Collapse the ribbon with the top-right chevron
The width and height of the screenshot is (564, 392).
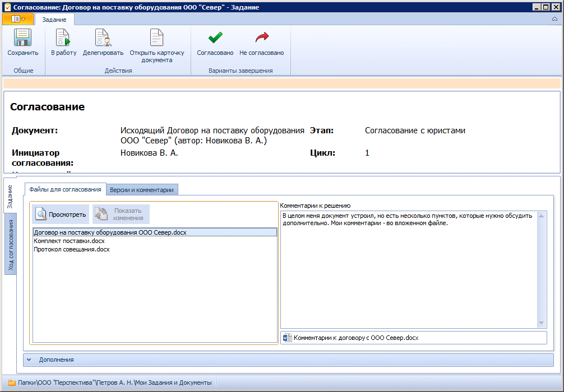tap(554, 19)
